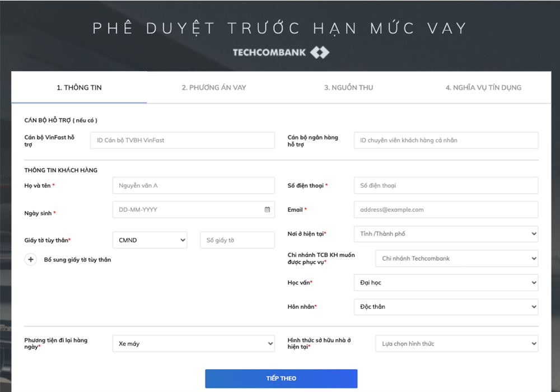Open the 3. NGUỒN THU tab
The width and height of the screenshot is (560, 392).
[348, 87]
